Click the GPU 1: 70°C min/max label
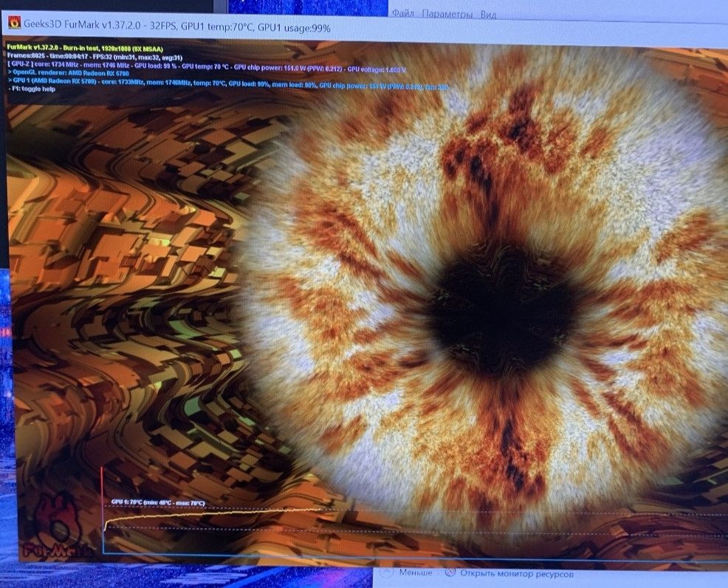 (x=157, y=502)
